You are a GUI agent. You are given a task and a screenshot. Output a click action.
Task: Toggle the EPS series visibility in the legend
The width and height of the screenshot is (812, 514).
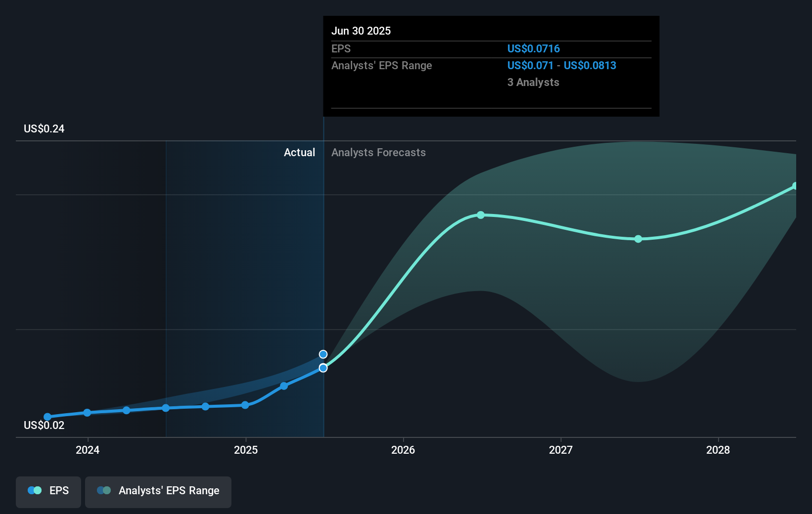(x=48, y=492)
